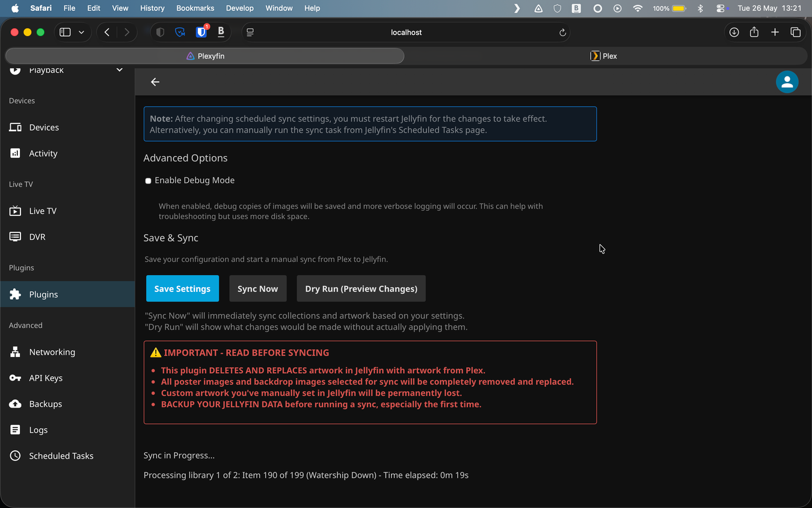The width and height of the screenshot is (812, 508).
Task: Open a new tab with the plus button
Action: 775,33
